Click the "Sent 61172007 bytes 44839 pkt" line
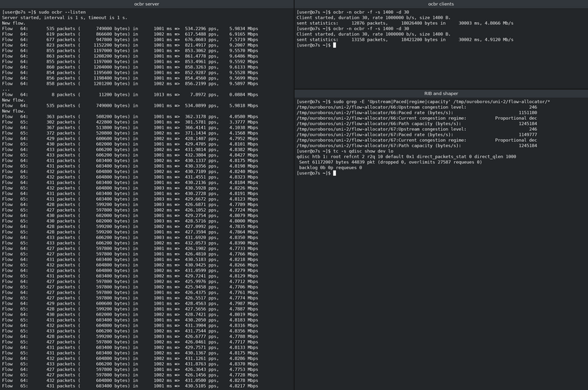588x390 pixels. click(390, 162)
